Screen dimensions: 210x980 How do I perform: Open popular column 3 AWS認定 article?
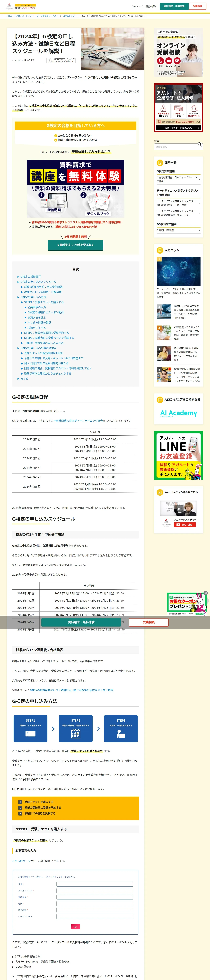[178, 333]
